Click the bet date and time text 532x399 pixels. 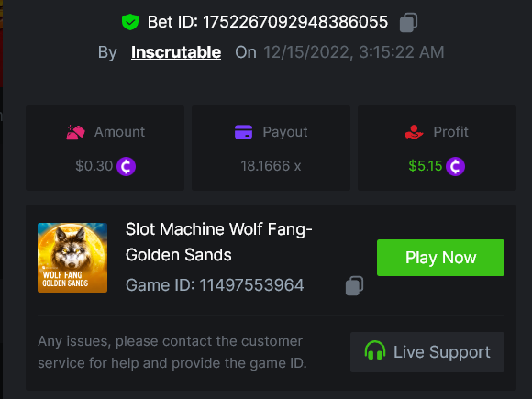[354, 52]
